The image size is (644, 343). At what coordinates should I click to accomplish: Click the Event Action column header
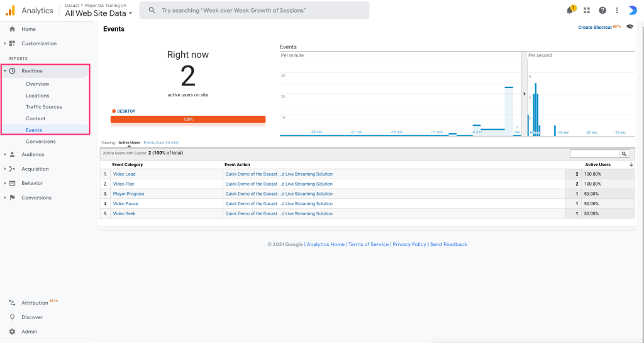[237, 165]
